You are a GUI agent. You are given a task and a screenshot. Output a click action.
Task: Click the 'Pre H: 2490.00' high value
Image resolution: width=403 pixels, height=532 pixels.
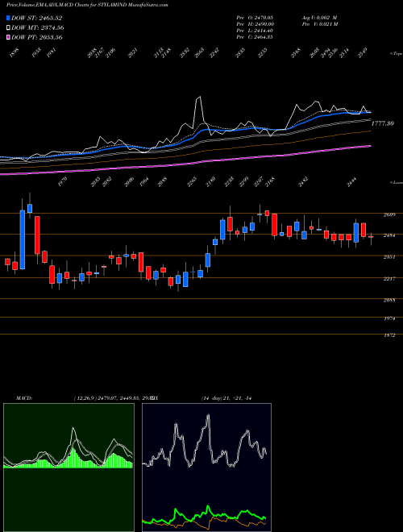[x=255, y=24]
